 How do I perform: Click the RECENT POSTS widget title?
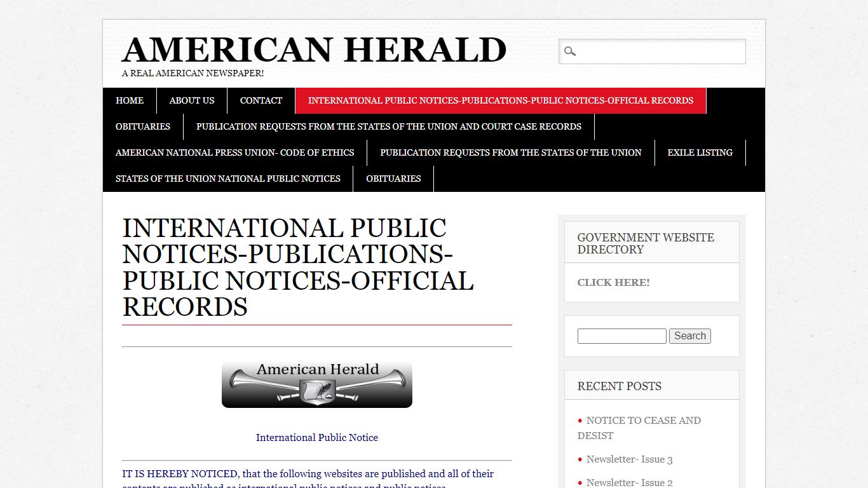pos(620,386)
